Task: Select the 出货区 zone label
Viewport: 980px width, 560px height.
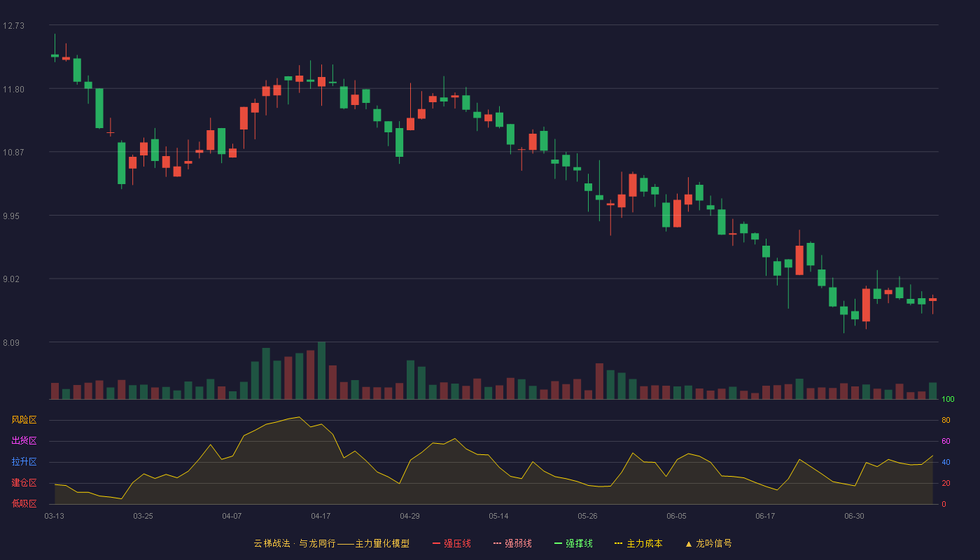Action: coord(24,441)
